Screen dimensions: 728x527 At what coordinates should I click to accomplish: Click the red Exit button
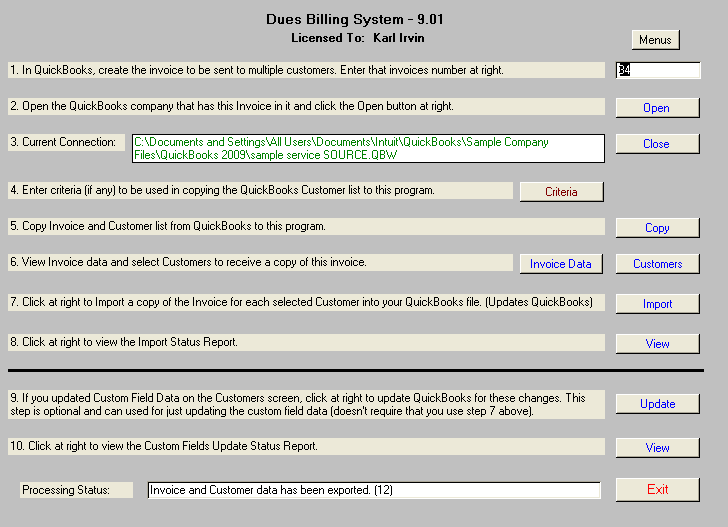657,489
